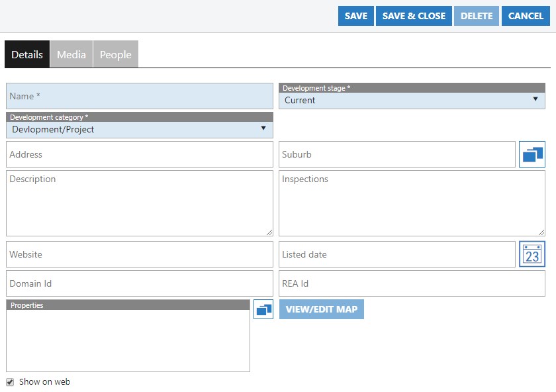Click the lookup icon next to Properties list
The image size is (556, 392).
pyautogui.click(x=263, y=309)
